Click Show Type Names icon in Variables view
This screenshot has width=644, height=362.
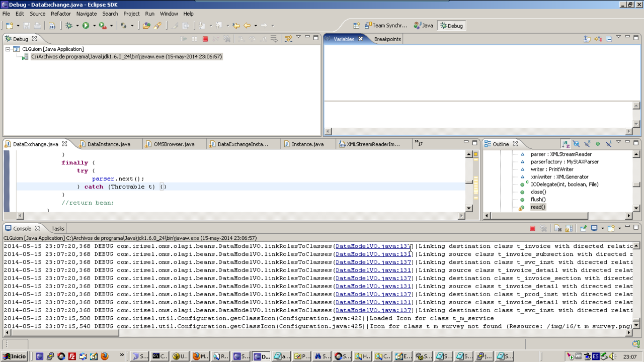point(587,39)
